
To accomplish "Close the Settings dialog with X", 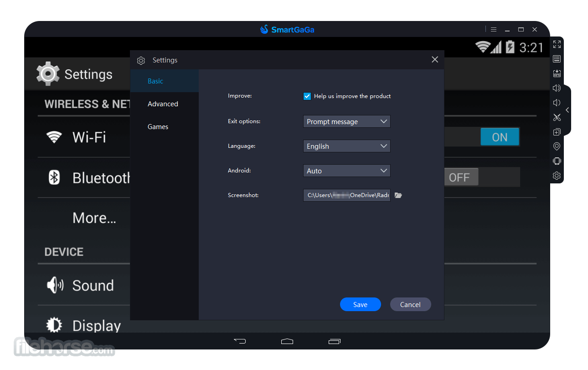I will [435, 60].
